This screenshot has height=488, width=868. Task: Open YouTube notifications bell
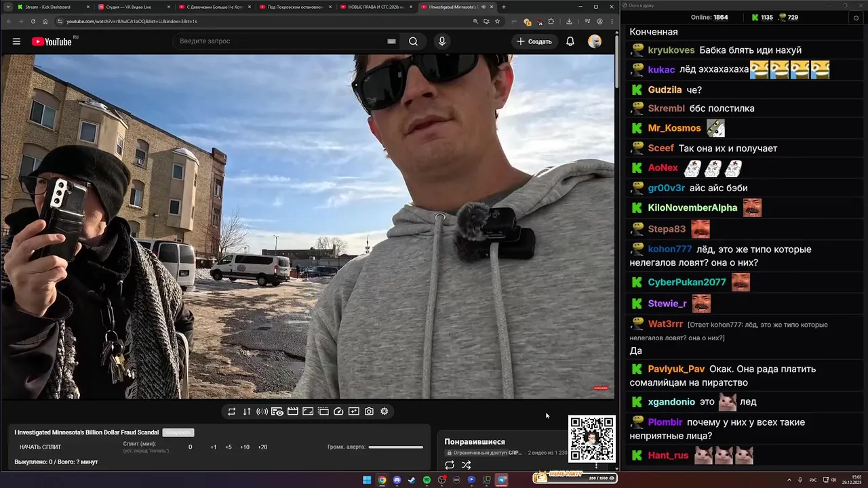[x=570, y=41]
